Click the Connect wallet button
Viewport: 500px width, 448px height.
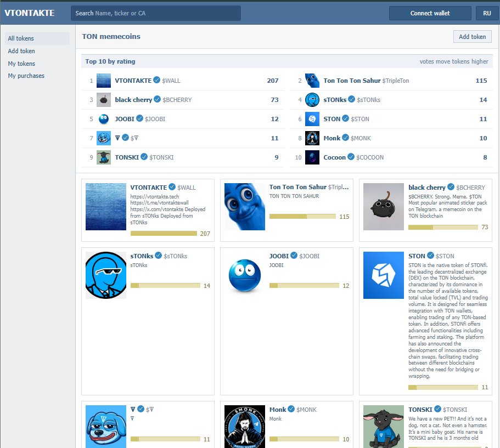click(x=430, y=13)
